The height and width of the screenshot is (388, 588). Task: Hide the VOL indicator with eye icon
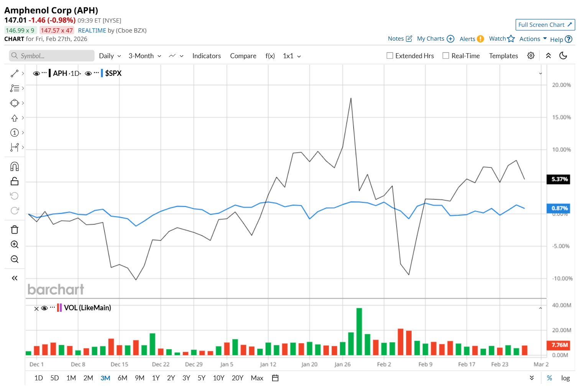pyautogui.click(x=44, y=308)
